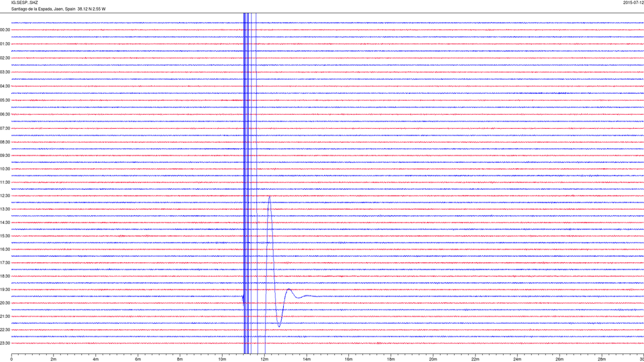Image resolution: width=644 pixels, height=362 pixels.
Task: Select the 08:30 time label
Action: point(5,142)
